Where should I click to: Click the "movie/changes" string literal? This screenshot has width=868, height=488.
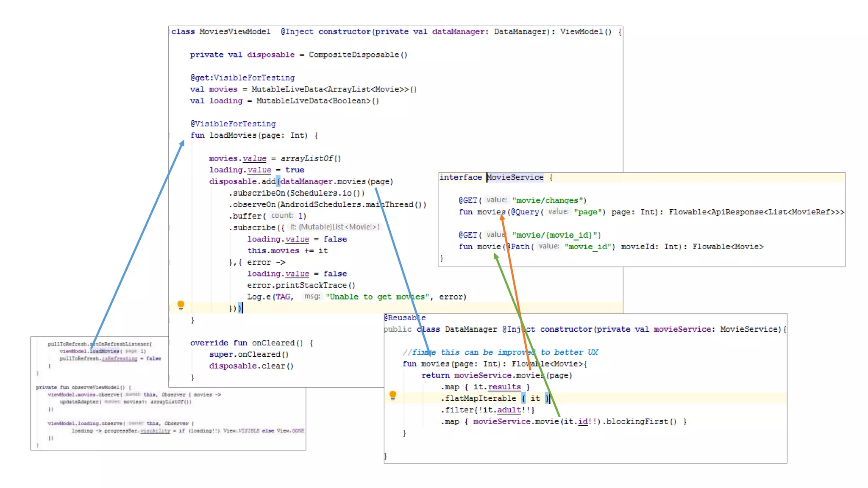[549, 200]
